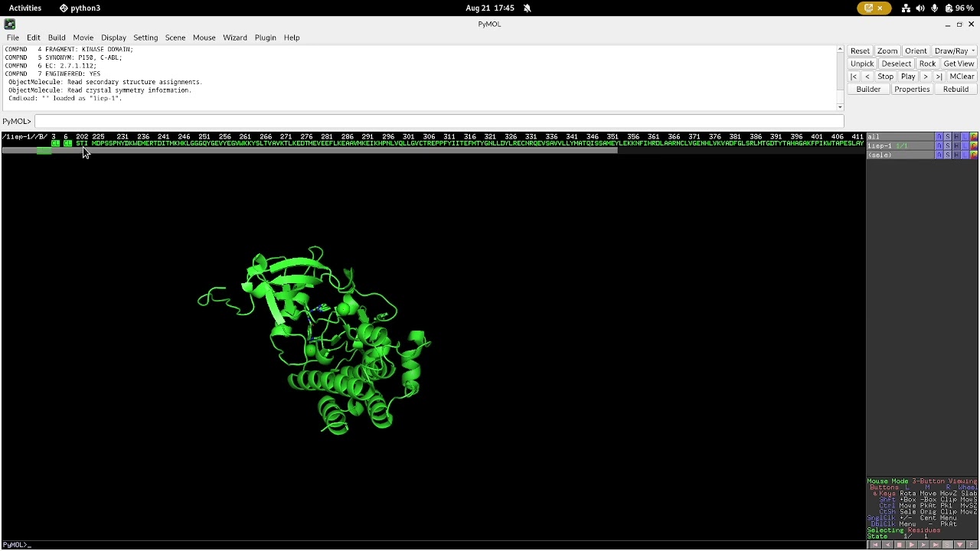The width and height of the screenshot is (980, 551).
Task: Open the Build menu
Action: click(57, 37)
